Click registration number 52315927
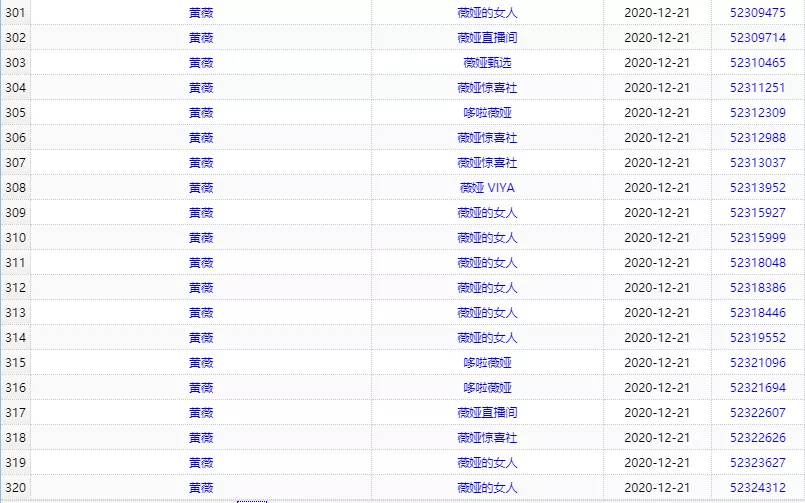Screen dimensions: 805x503 758,212
